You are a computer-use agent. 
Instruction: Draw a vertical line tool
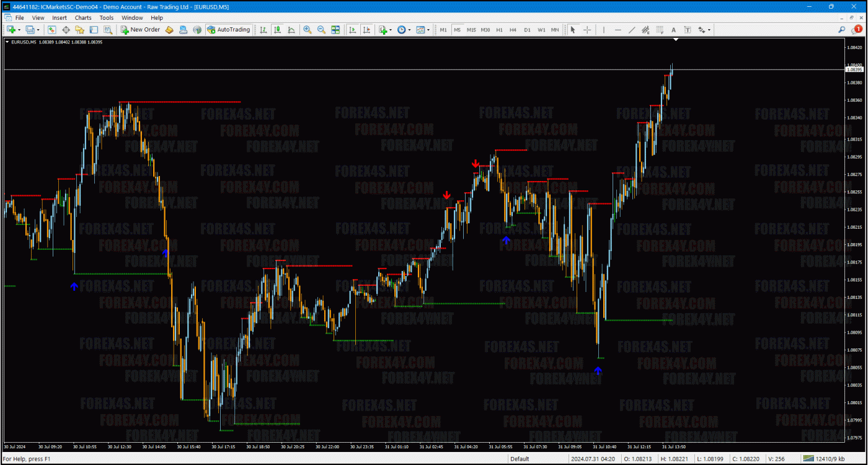(604, 30)
